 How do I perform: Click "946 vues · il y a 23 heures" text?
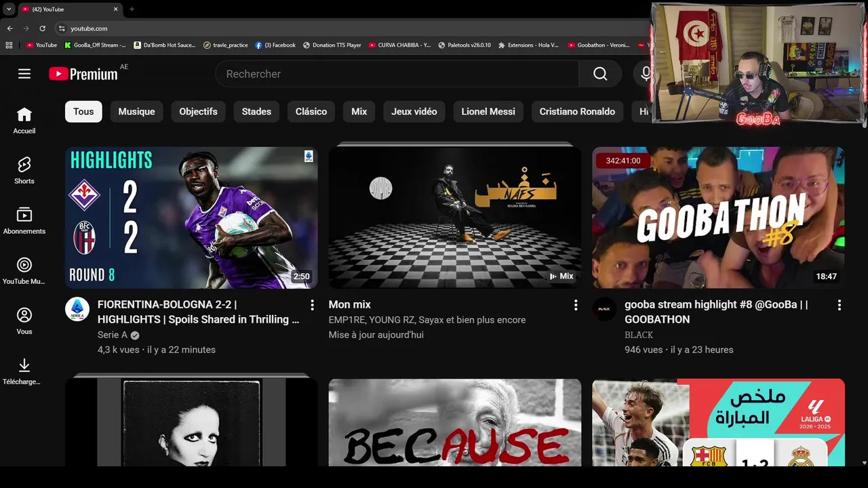tap(679, 350)
